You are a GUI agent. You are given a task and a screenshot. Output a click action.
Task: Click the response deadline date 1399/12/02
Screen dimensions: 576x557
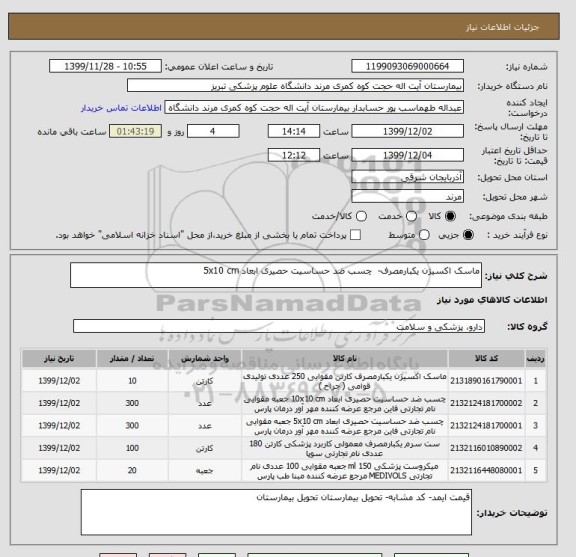(407, 132)
